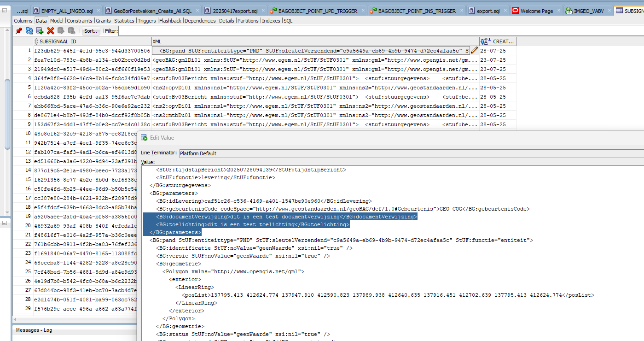644x341 pixels.
Task: Open the Details sub-tab
Action: (x=226, y=21)
